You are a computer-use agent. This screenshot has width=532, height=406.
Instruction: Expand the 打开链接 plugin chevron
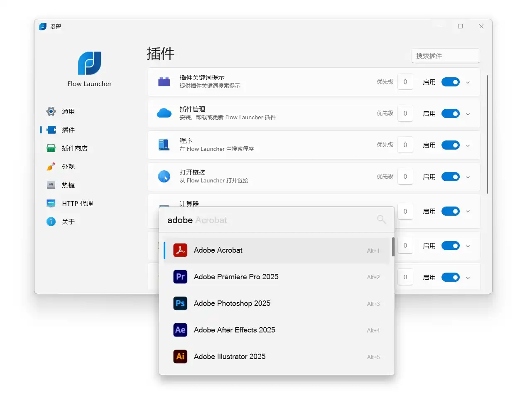[x=468, y=177]
